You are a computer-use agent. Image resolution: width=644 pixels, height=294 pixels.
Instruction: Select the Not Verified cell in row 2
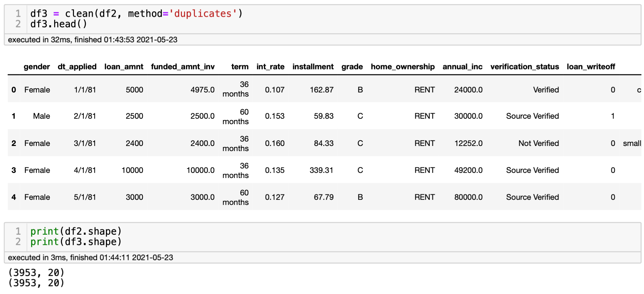(x=538, y=144)
